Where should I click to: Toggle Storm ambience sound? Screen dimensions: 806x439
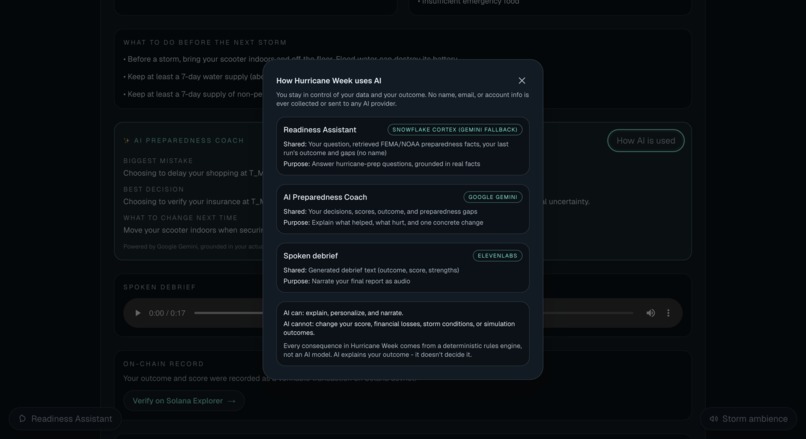748,419
